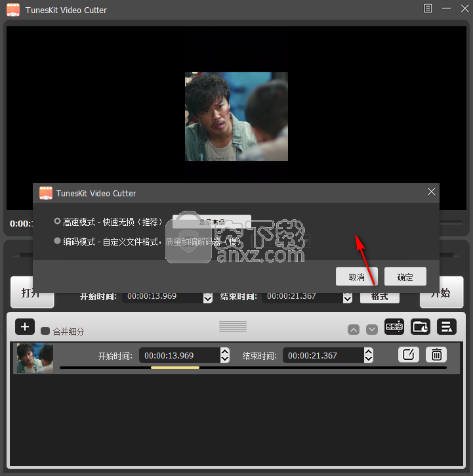Move segment down with arrow icon
Image resolution: width=473 pixels, height=476 pixels.
pyautogui.click(x=372, y=330)
